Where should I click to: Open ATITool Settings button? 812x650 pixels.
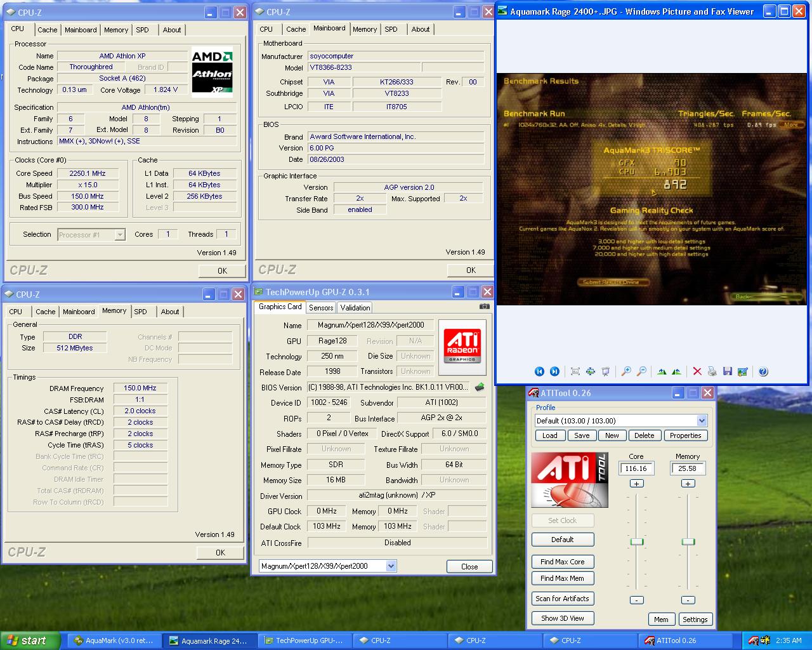[x=695, y=620]
